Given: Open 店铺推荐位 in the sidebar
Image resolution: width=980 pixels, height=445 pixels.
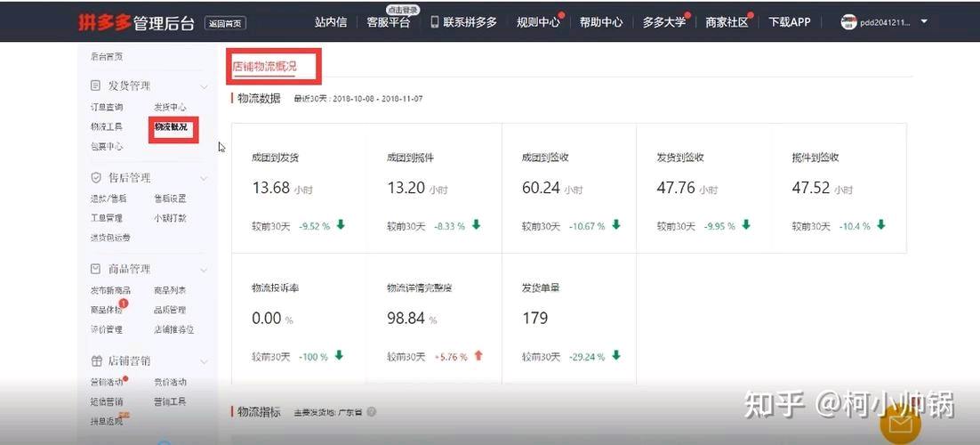Looking at the screenshot, I should tap(173, 329).
